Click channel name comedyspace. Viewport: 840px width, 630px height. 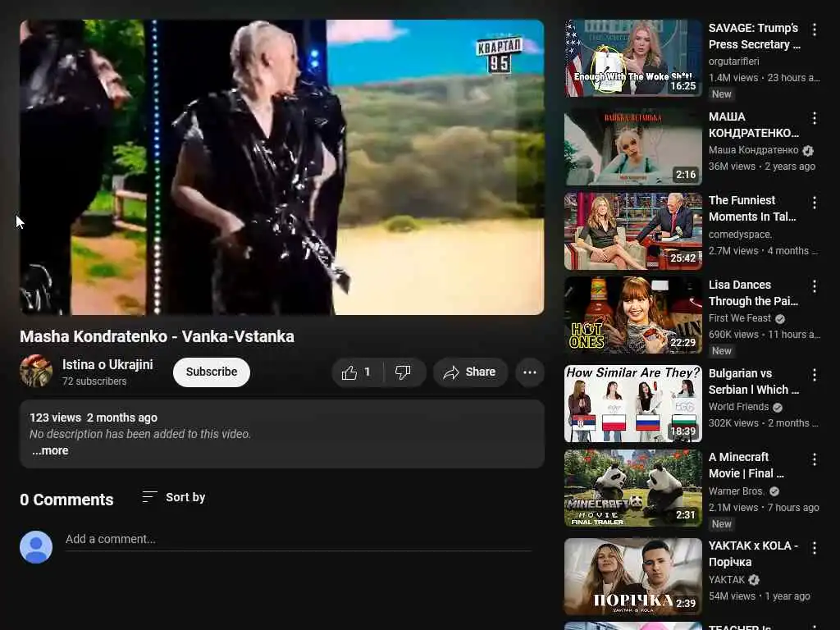(x=740, y=235)
